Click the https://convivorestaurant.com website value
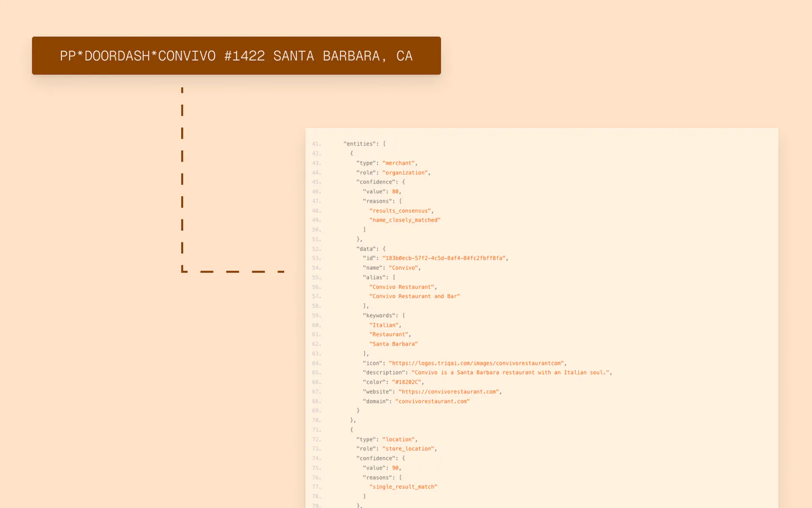812x508 pixels. 449,392
